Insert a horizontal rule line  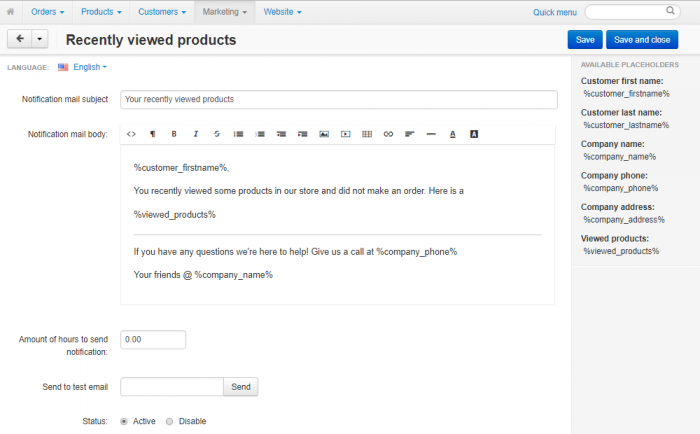431,134
